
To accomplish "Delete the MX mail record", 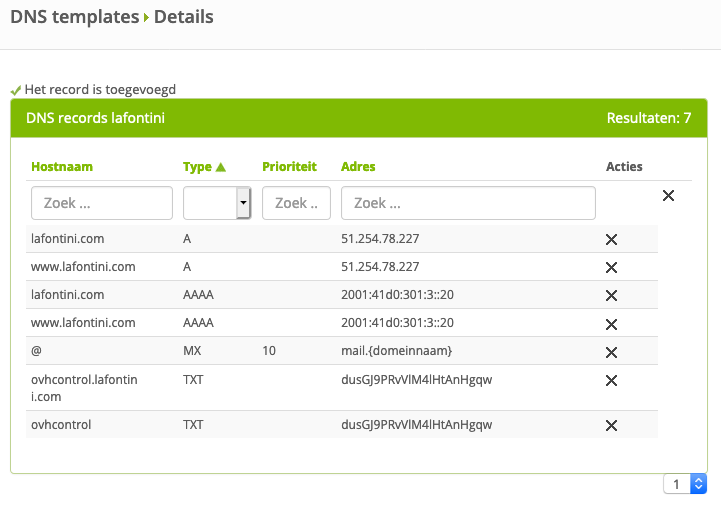I will tap(611, 352).
